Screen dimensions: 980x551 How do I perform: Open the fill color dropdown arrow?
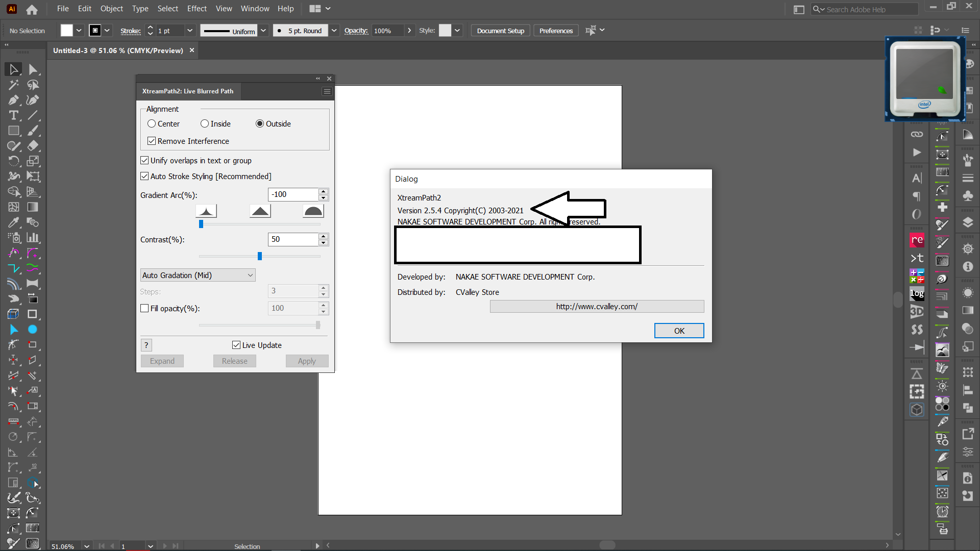(x=79, y=31)
